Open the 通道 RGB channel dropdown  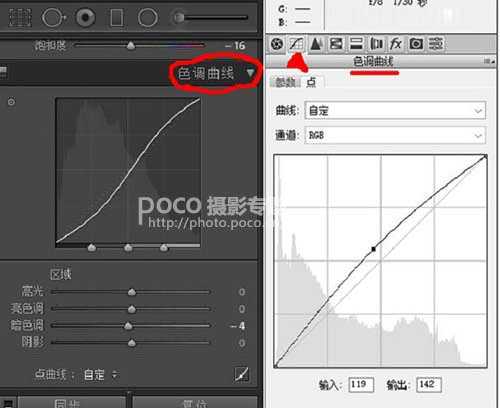tap(395, 135)
